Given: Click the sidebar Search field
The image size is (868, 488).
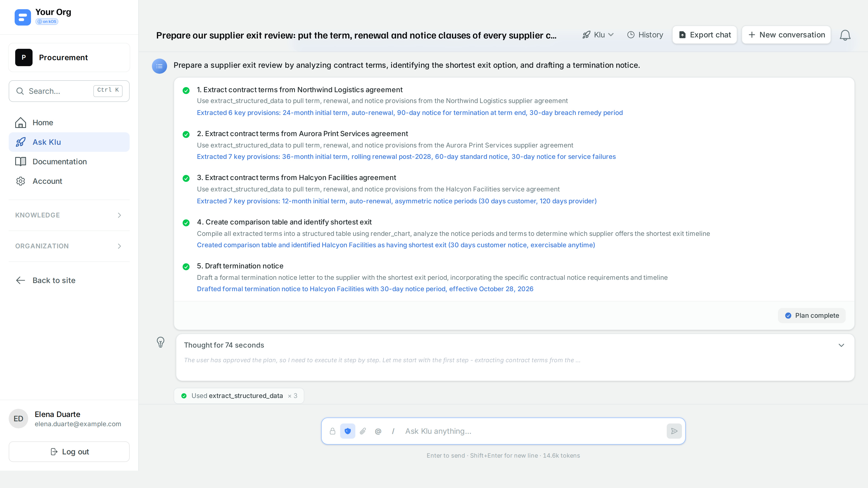Looking at the screenshot, I should pos(69,91).
